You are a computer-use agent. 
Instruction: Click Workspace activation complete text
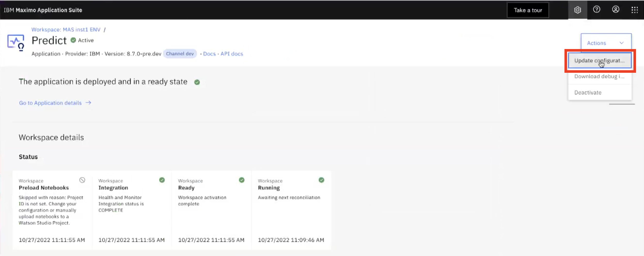click(202, 201)
